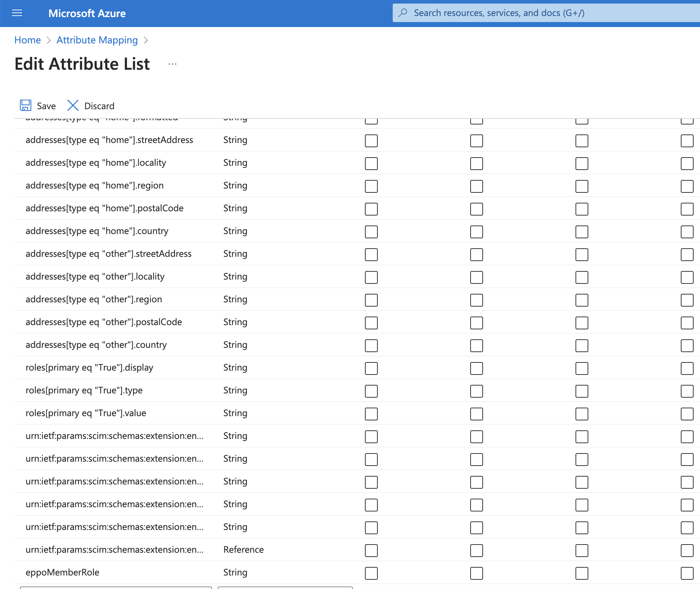Click String type of roles display row
Viewport: 700px width, 589px height.
235,367
